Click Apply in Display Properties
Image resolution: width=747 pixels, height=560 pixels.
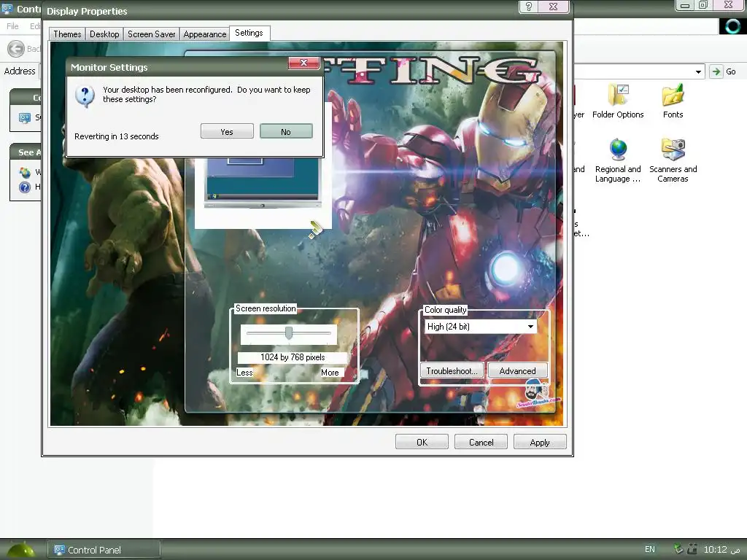540,443
